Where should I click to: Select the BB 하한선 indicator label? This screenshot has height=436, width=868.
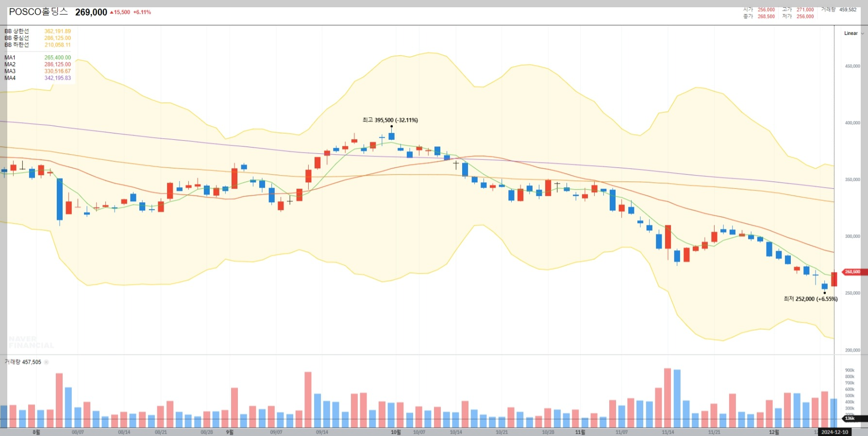point(17,45)
